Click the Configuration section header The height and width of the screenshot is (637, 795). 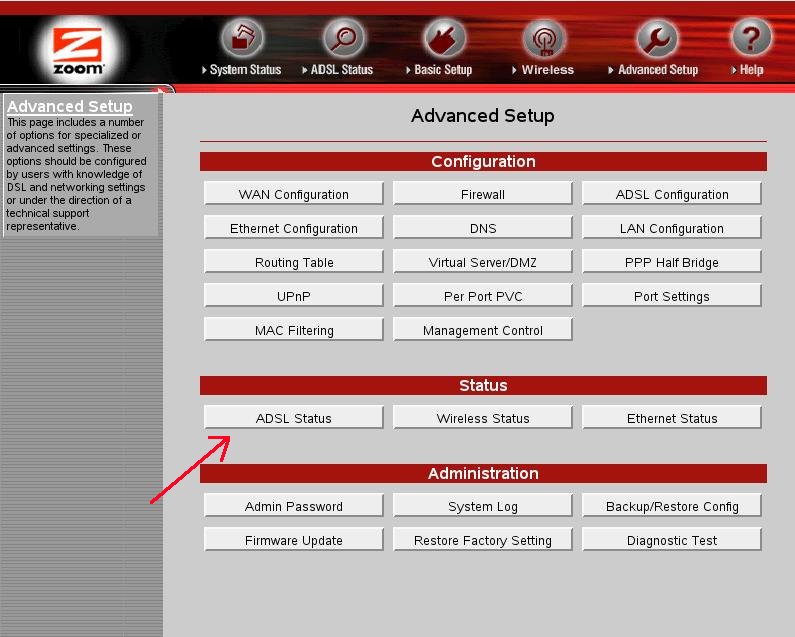point(483,161)
